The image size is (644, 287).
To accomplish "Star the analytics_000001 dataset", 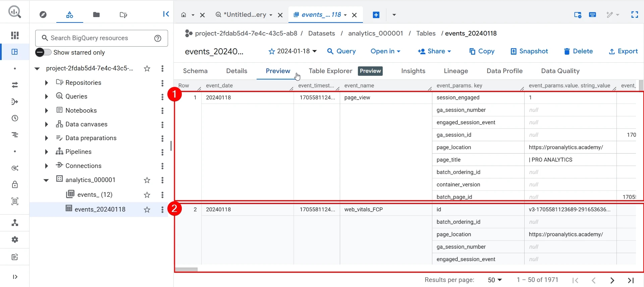I will tap(147, 180).
